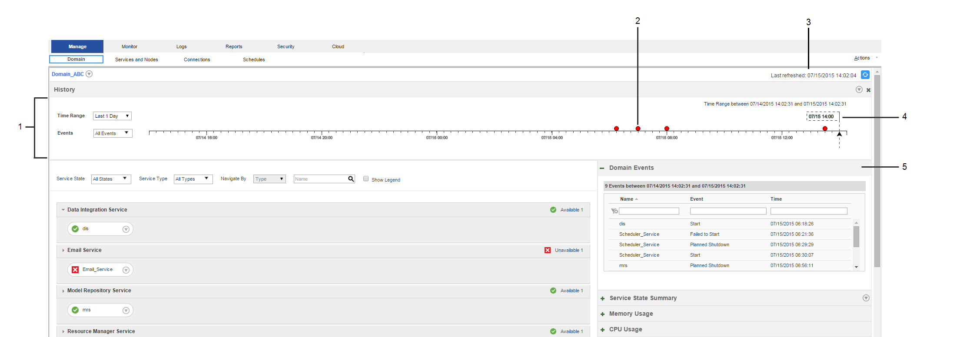Image resolution: width=980 pixels, height=337 pixels.
Task: Click the search magnifier in Name field
Action: [351, 179]
